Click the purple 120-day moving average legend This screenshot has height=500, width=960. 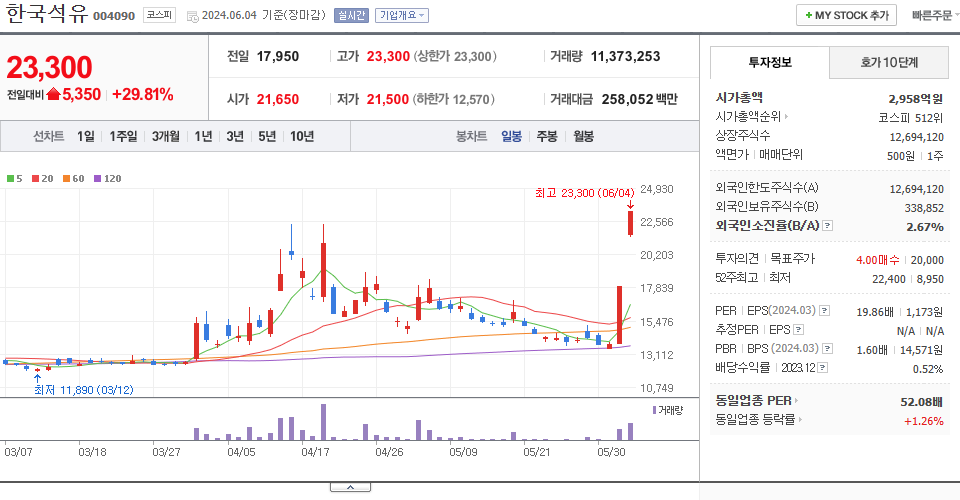107,179
